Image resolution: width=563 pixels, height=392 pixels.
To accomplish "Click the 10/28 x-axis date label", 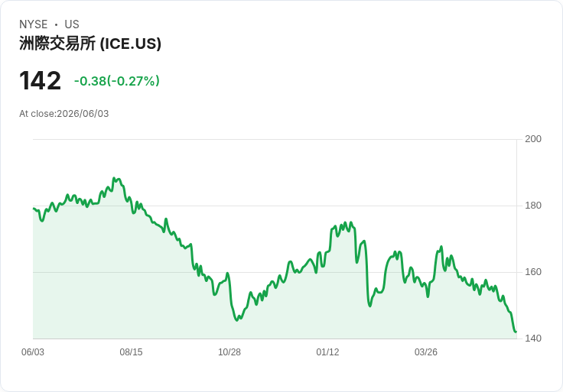I will [x=229, y=352].
